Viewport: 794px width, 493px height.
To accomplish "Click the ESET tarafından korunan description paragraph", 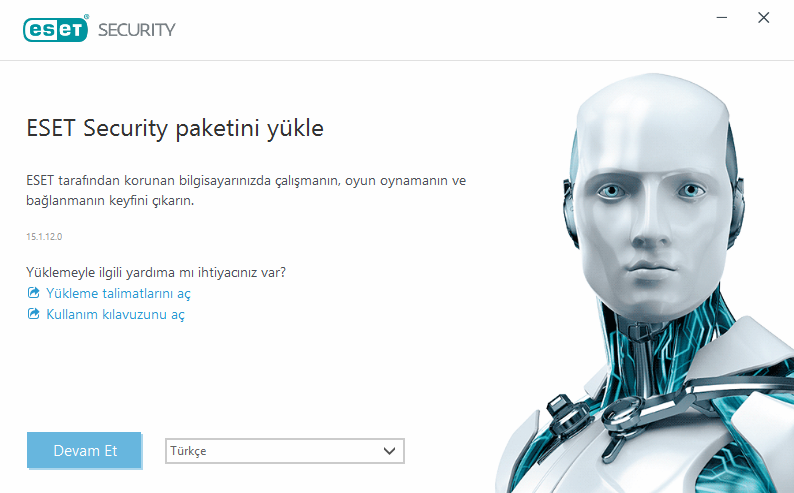I will point(246,190).
